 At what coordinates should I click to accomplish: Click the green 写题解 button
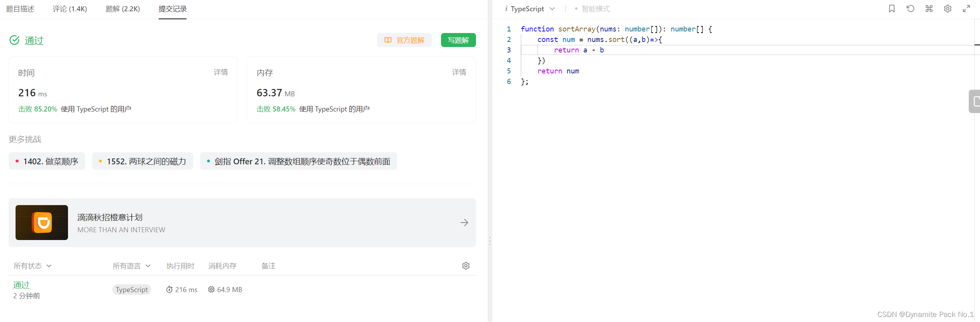pos(458,40)
